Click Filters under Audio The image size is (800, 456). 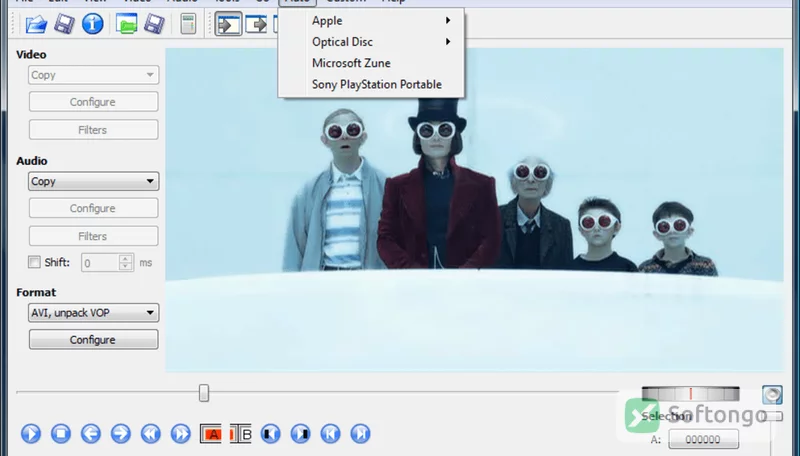[93, 236]
